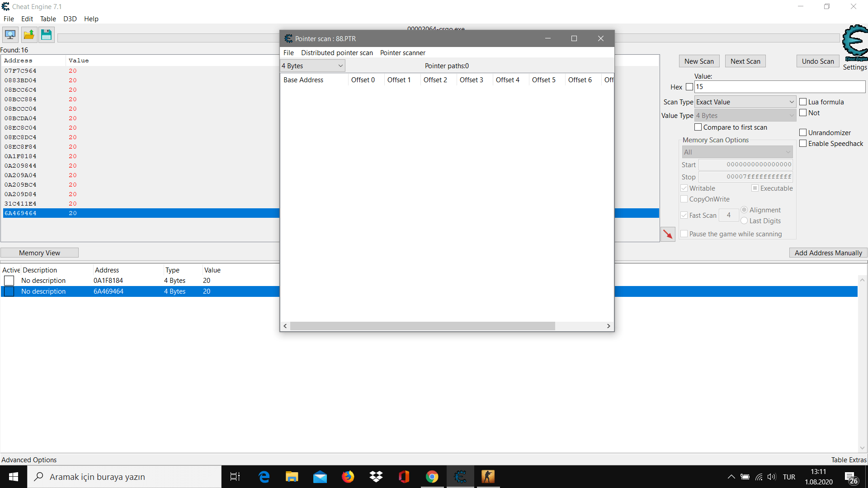Open Dropbox icon in taskbar
The image size is (868, 488).
(376, 477)
